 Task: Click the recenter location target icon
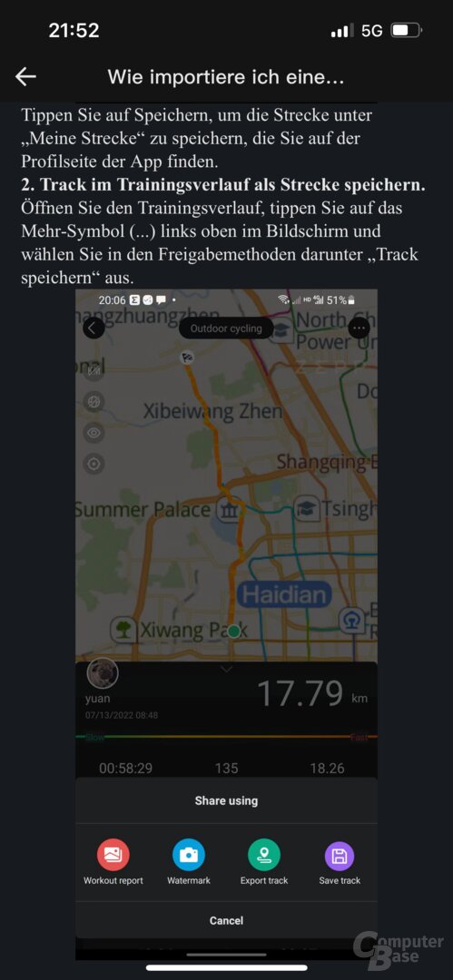point(94,464)
